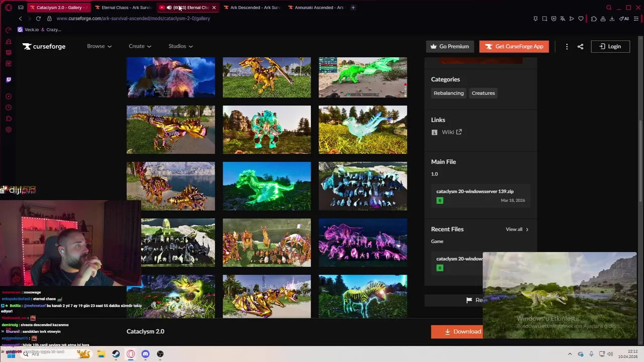
Task: Open the ad blocker shield icon
Action: (553, 19)
